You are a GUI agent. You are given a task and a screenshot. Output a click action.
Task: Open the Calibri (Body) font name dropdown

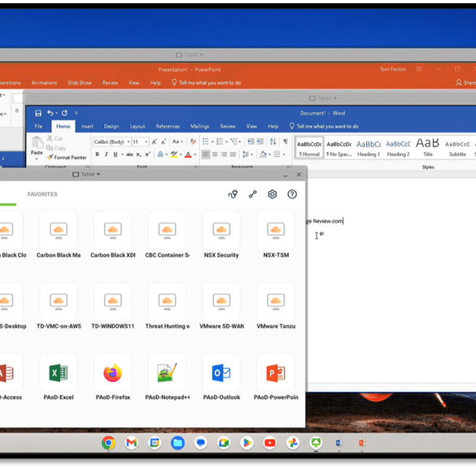coord(129,142)
